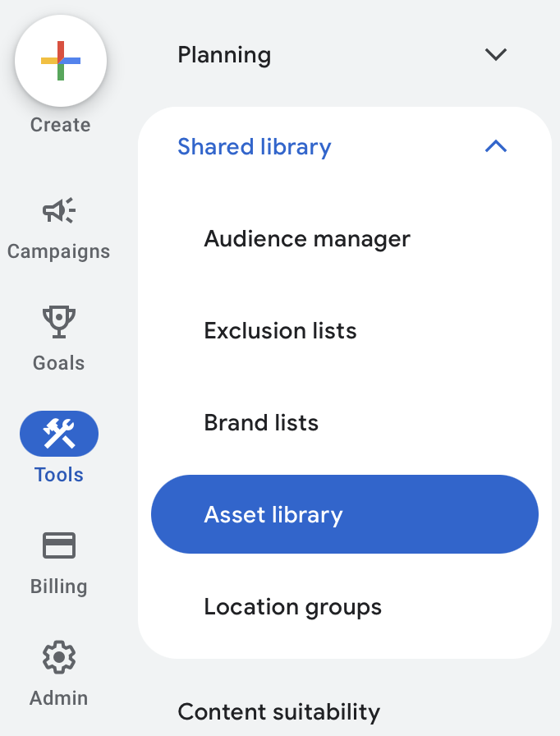This screenshot has width=560, height=736.
Task: Open Campaigns via the megaphone icon
Action: coord(59,210)
